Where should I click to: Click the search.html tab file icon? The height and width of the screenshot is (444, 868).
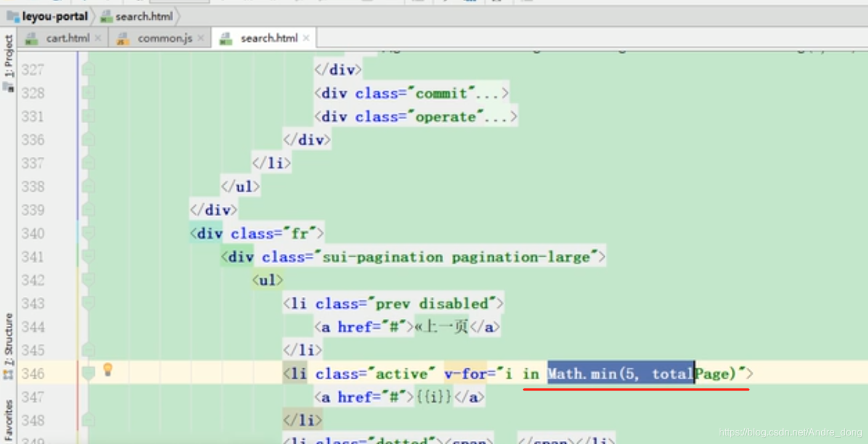tap(226, 39)
